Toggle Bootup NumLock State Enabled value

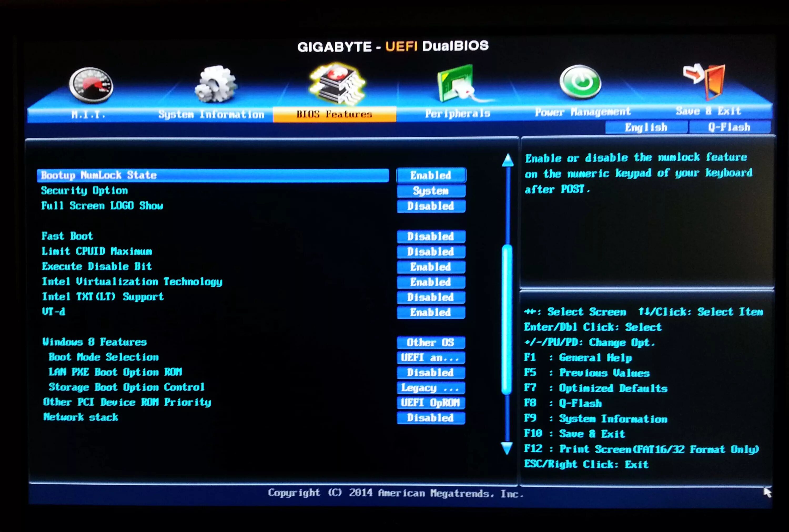[x=431, y=175]
